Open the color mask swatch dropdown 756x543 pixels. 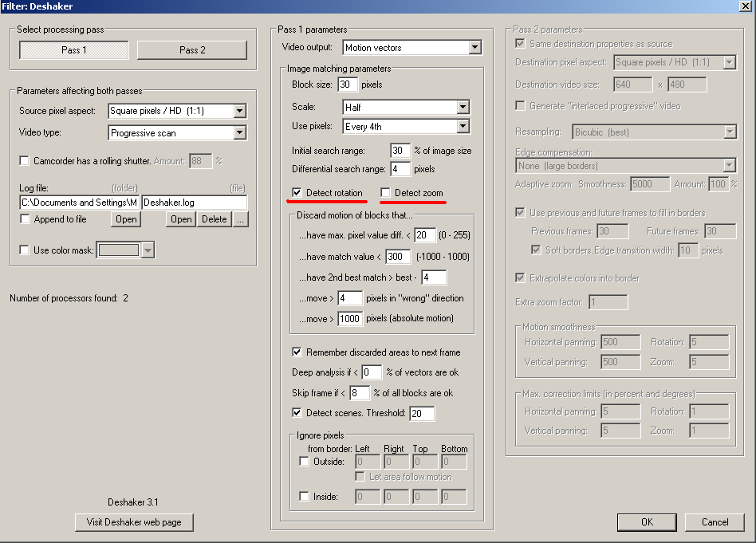tap(148, 250)
